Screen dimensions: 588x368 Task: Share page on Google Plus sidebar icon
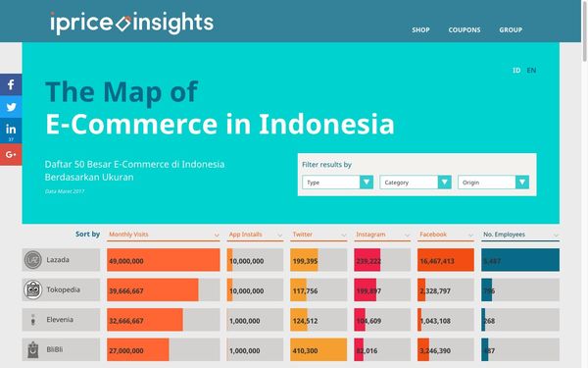tap(11, 154)
